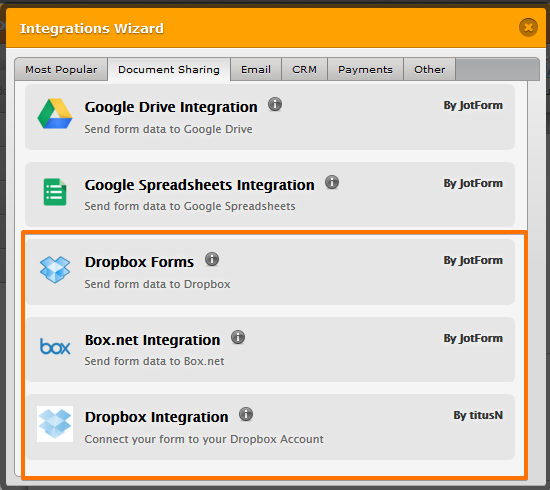The image size is (550, 490).
Task: Switch to the Payments tab
Action: click(365, 69)
